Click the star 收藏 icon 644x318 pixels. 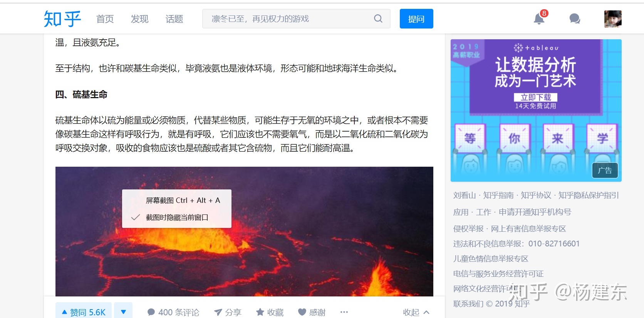(260, 312)
